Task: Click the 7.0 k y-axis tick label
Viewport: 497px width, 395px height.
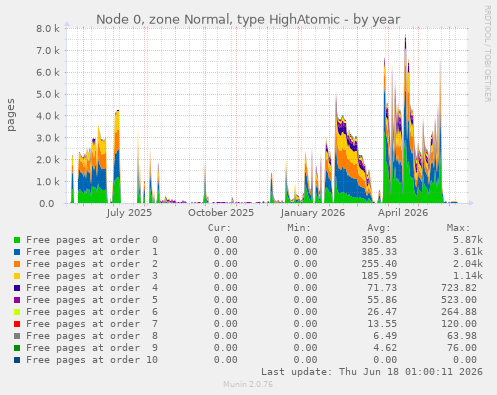Action: coord(48,51)
